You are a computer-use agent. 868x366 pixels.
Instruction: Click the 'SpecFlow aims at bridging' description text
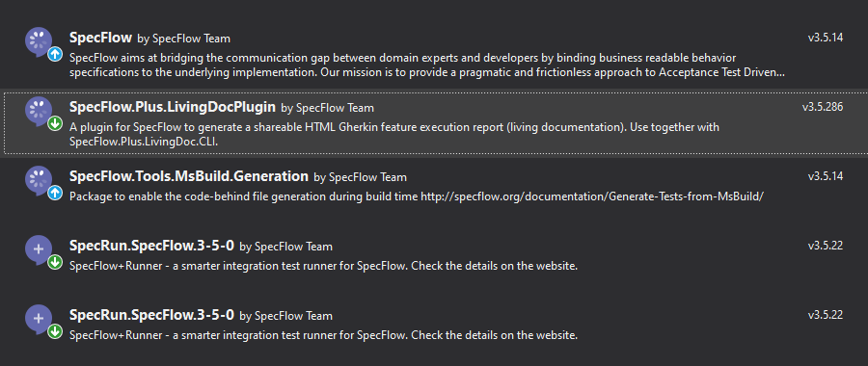(x=427, y=65)
